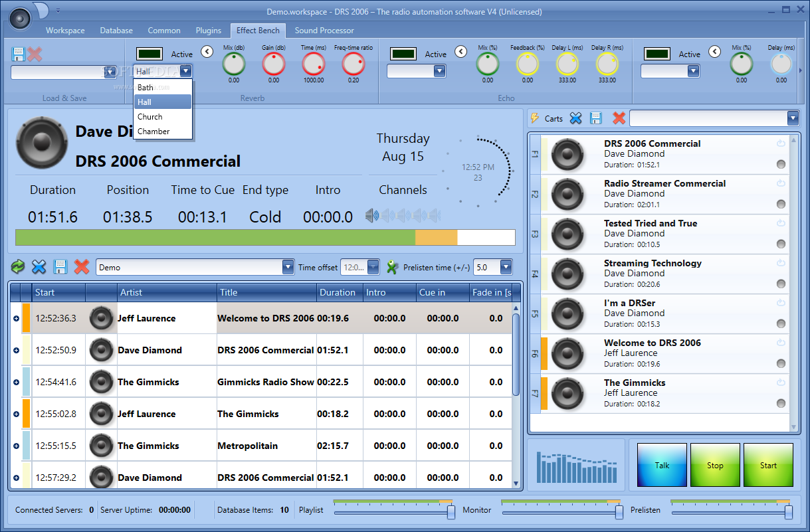Clear the carts with the blue X icon
The width and height of the screenshot is (810, 532).
point(575,118)
